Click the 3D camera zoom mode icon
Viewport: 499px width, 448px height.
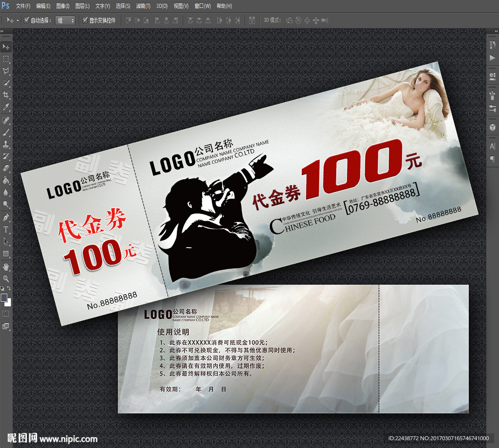[325, 20]
